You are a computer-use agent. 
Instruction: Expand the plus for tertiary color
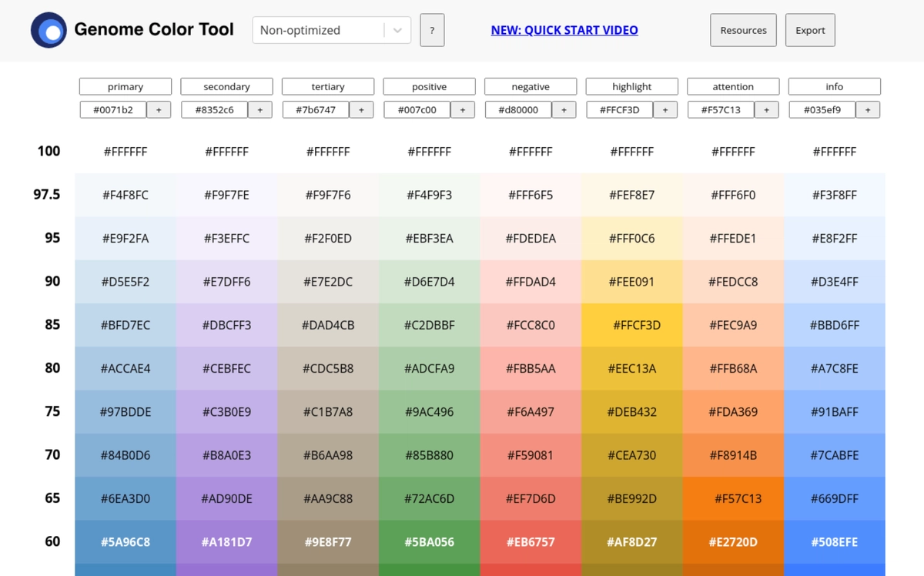(362, 109)
